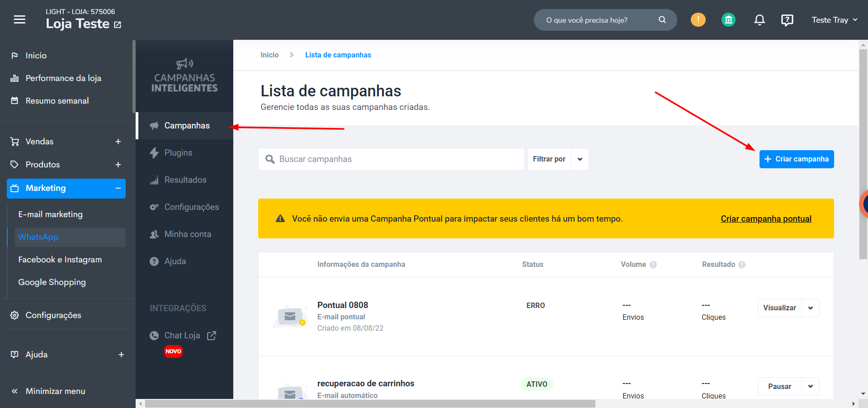Open the Resumo semanal menu item

(57, 101)
